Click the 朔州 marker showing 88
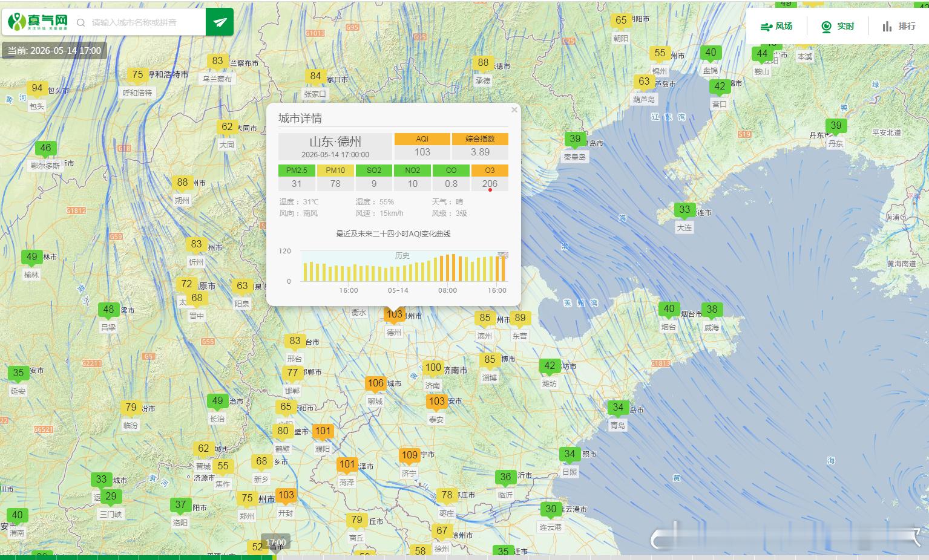 182,183
